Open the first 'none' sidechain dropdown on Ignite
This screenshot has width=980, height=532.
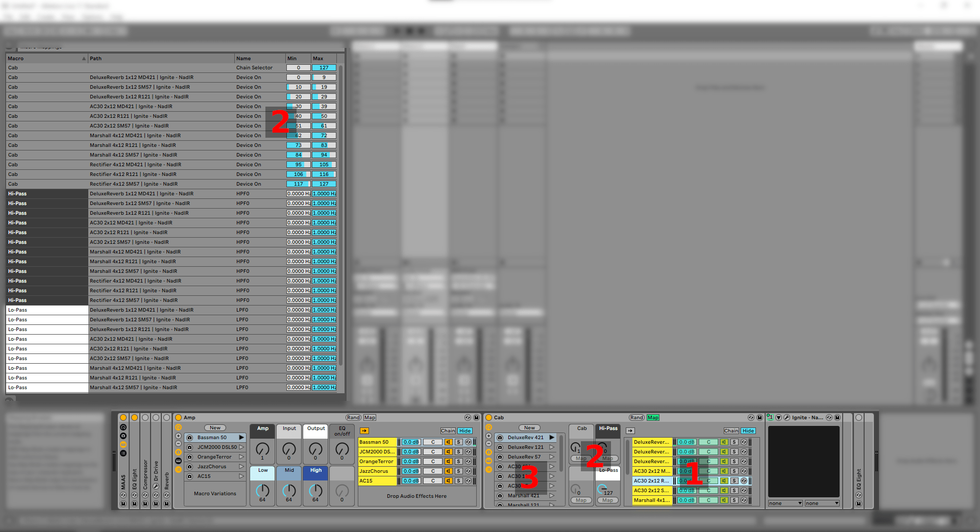[785, 503]
